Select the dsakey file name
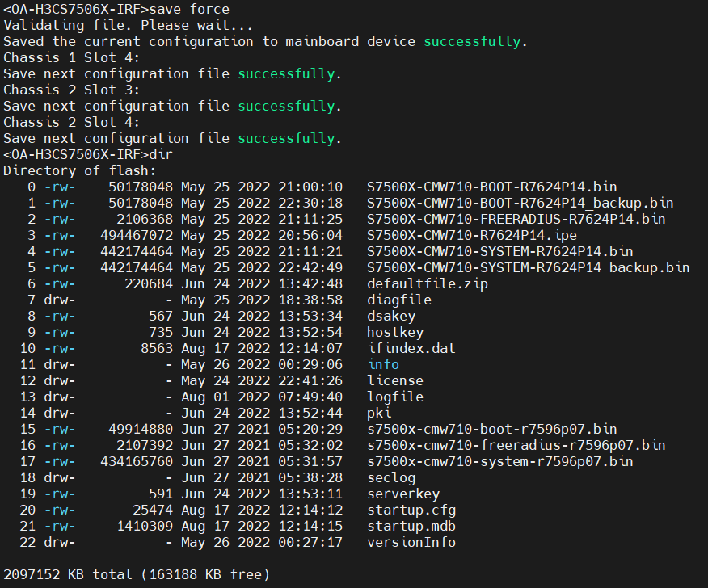Image resolution: width=708 pixels, height=588 pixels. [x=390, y=316]
